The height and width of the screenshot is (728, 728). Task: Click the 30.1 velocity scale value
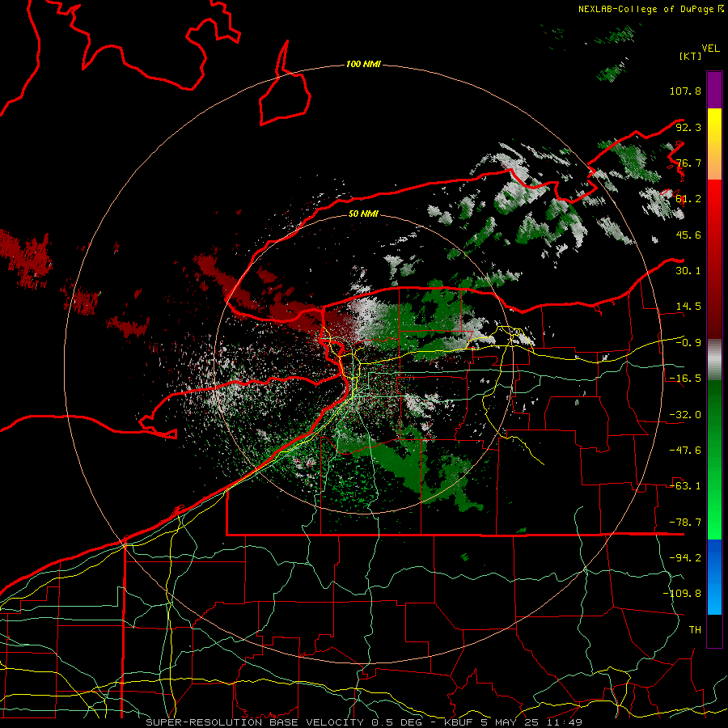pos(688,271)
